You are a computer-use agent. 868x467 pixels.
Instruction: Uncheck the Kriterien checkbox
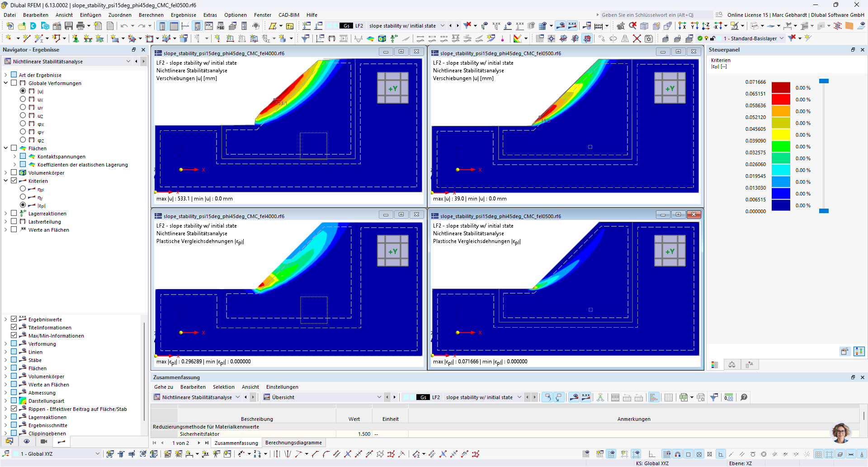(x=14, y=181)
